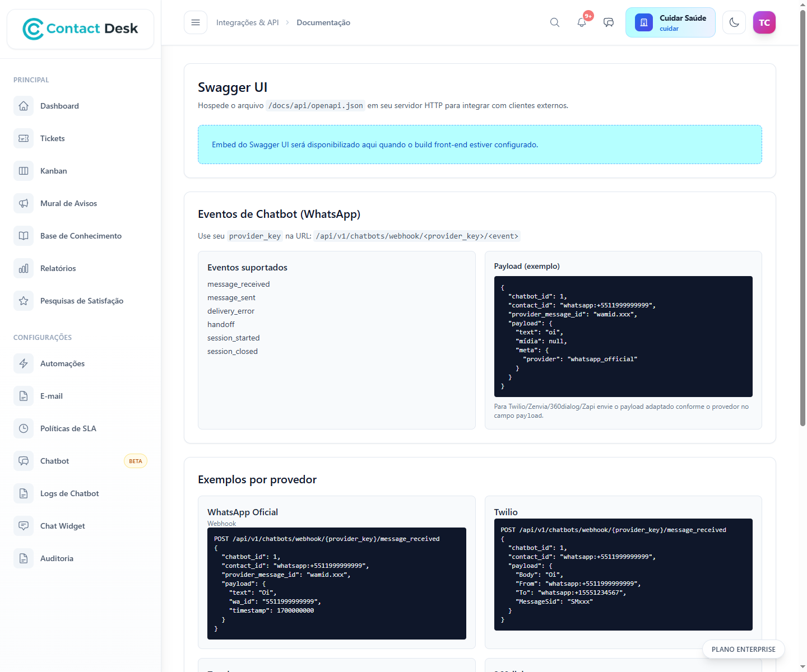Open the Relatórios reports section
807x672 pixels.
(58, 268)
